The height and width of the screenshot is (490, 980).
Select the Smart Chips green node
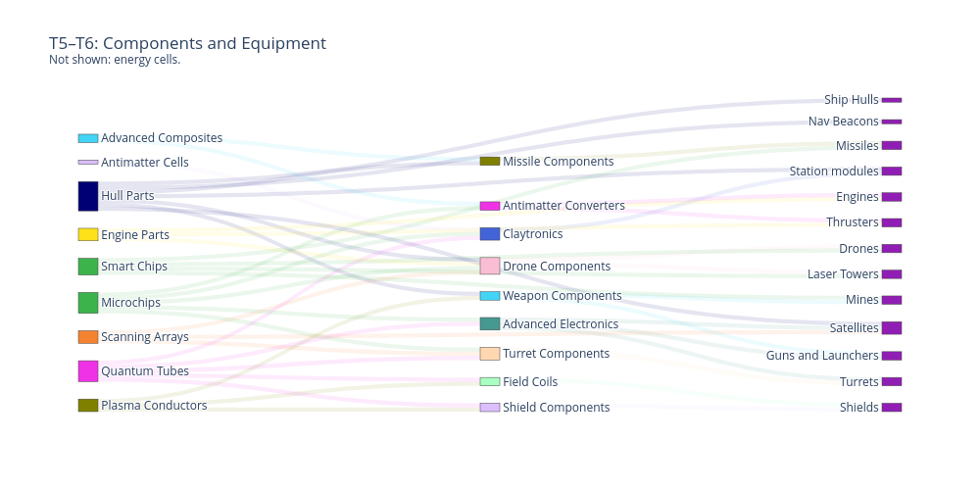[x=88, y=267]
